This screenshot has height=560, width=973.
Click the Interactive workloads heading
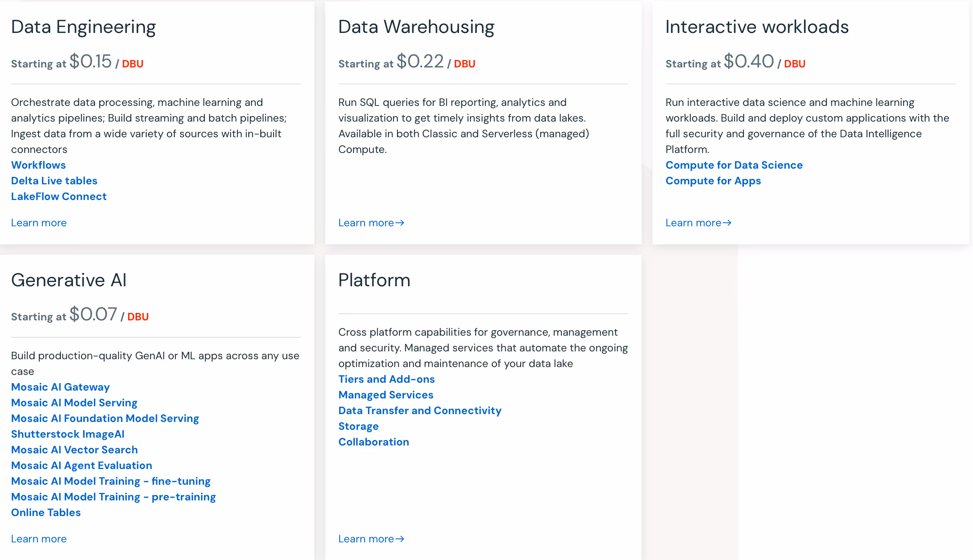coord(757,27)
